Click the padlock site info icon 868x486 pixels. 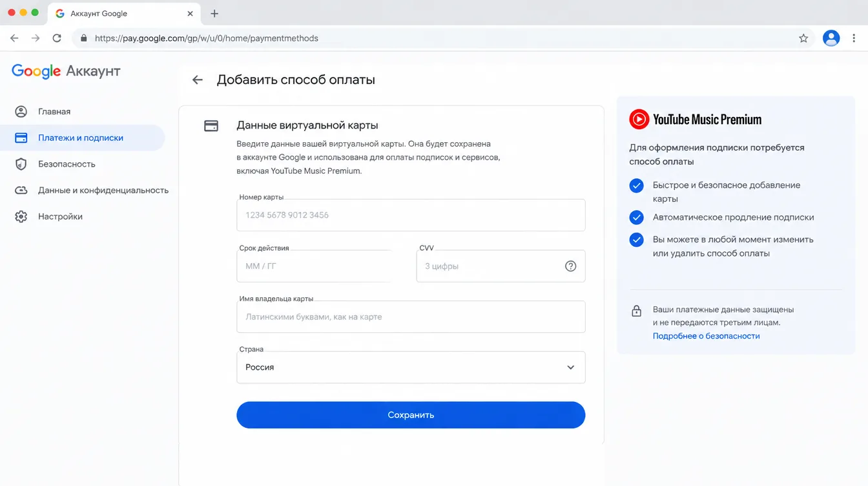pyautogui.click(x=83, y=38)
